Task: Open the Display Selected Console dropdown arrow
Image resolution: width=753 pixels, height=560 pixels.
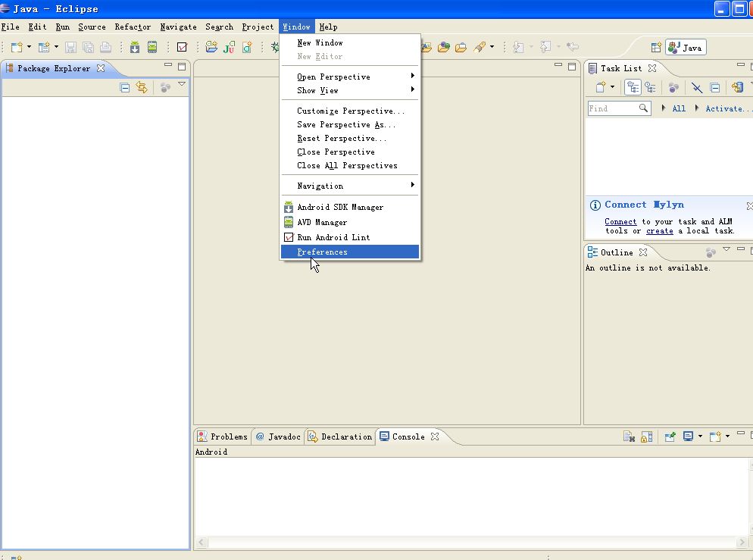Action: click(700, 436)
